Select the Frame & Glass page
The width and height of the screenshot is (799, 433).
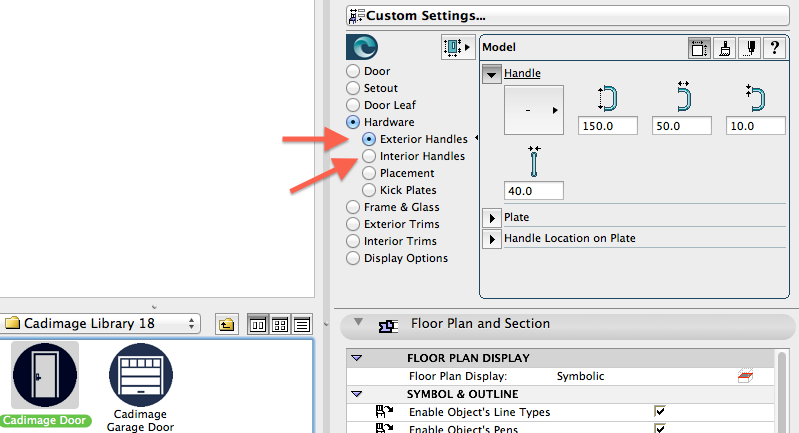pos(353,207)
